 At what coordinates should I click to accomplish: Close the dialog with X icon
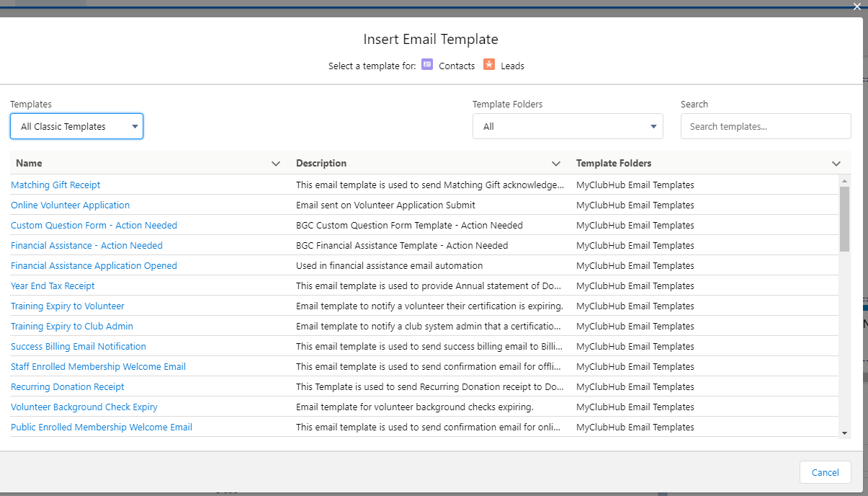tap(856, 6)
